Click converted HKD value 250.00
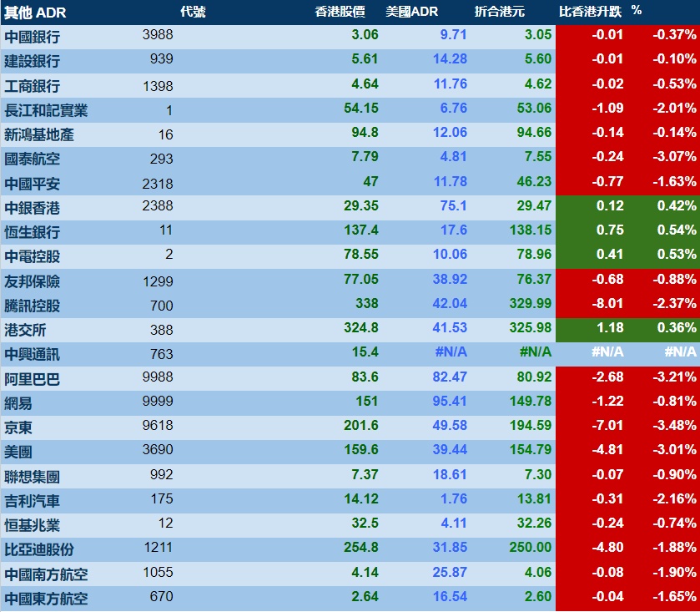Image resolution: width=700 pixels, height=612 pixels. [531, 547]
